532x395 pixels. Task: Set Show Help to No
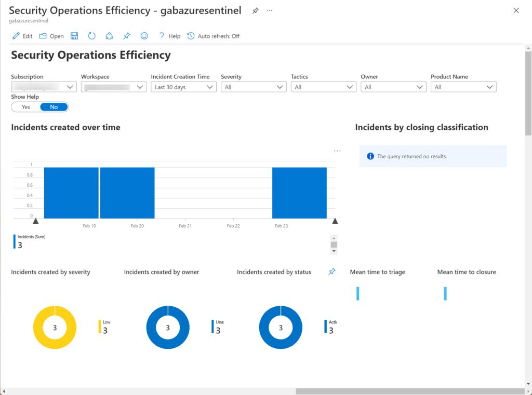coord(54,107)
